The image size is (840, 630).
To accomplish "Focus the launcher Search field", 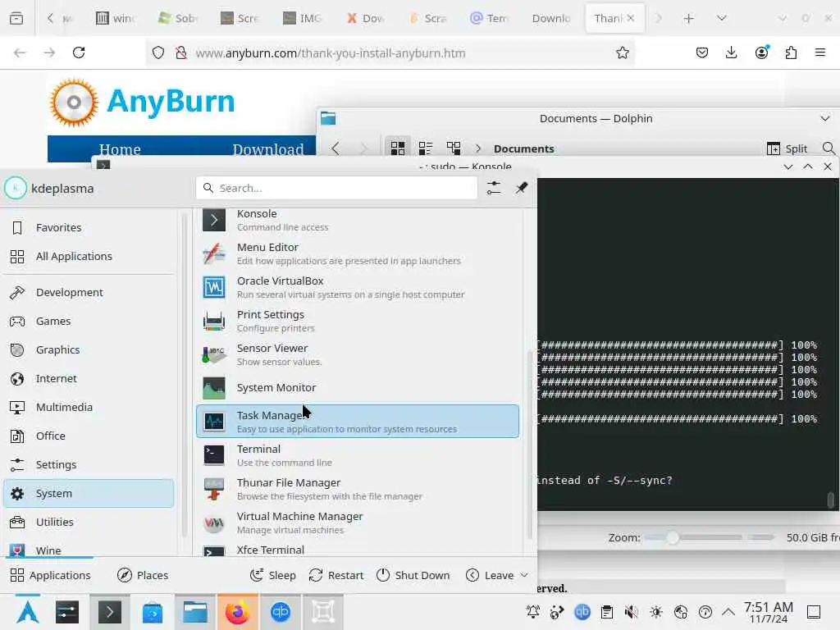I will tap(337, 188).
